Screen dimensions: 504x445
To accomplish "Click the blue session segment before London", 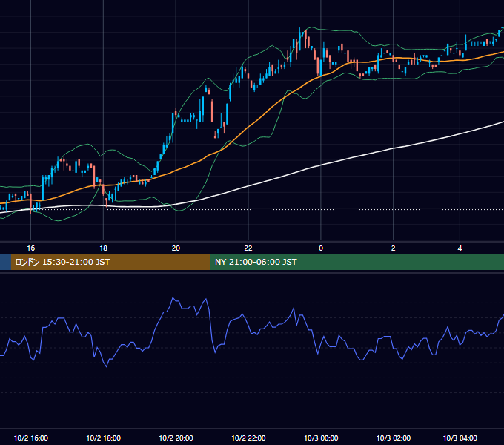I will pos(5,262).
